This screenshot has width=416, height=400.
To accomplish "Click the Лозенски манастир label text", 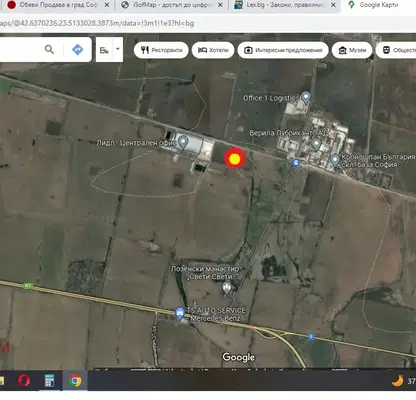I will 205,273.
